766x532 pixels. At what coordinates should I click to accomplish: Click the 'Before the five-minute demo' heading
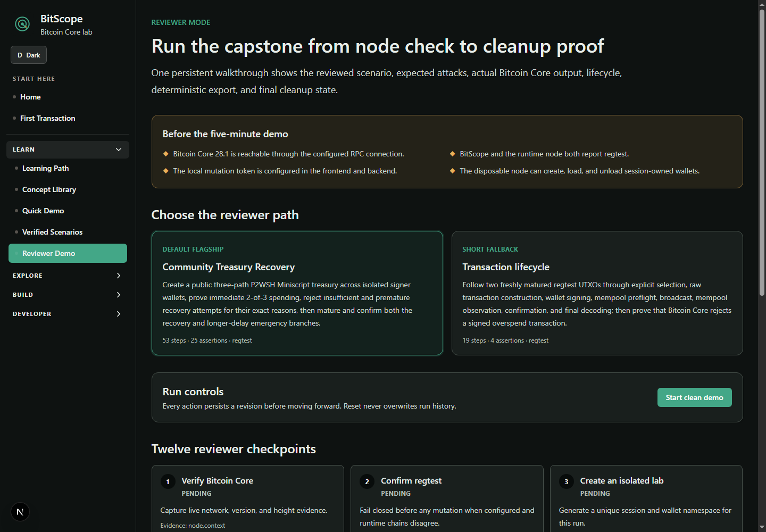point(226,134)
